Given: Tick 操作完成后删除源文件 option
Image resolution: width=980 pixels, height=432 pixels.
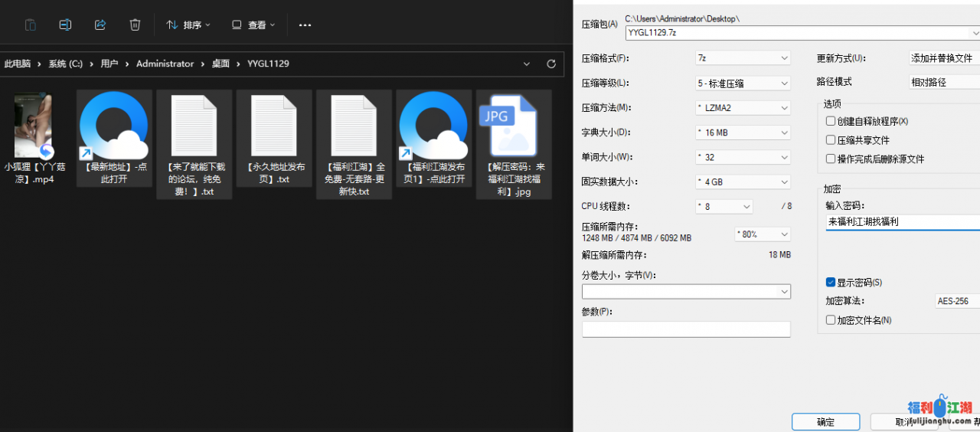Looking at the screenshot, I should tap(831, 159).
